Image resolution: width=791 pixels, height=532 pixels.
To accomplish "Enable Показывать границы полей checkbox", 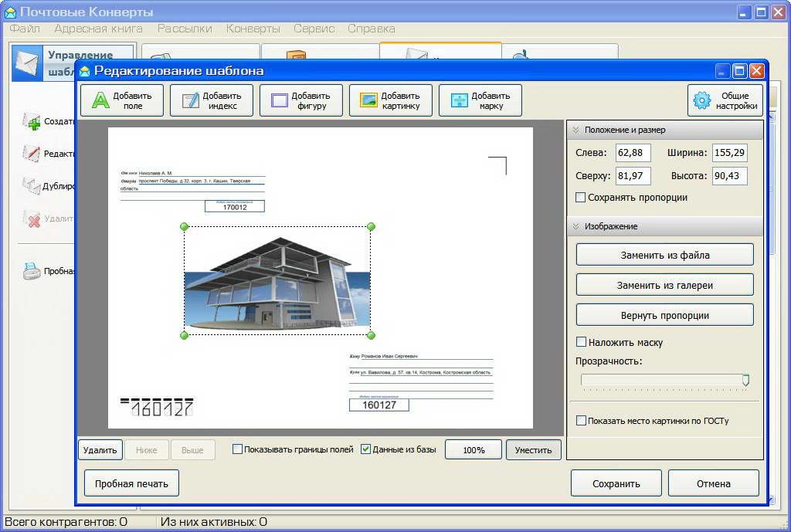I will (238, 449).
